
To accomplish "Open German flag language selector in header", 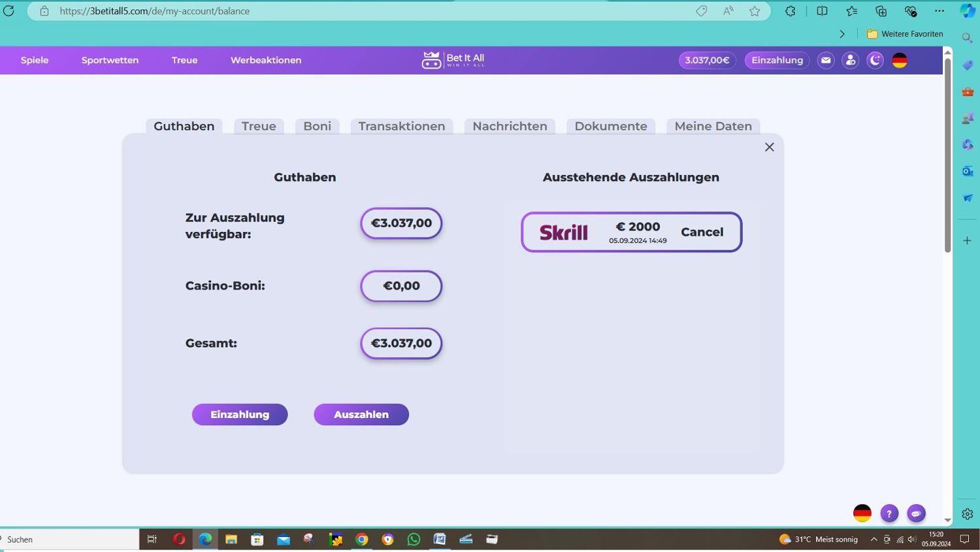I will 900,60.
